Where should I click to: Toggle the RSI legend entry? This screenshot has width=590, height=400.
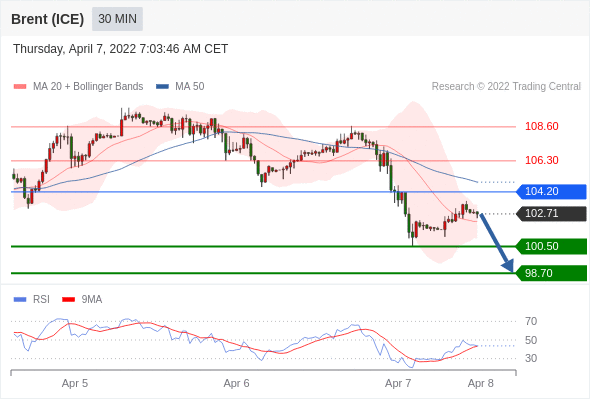click(x=32, y=300)
